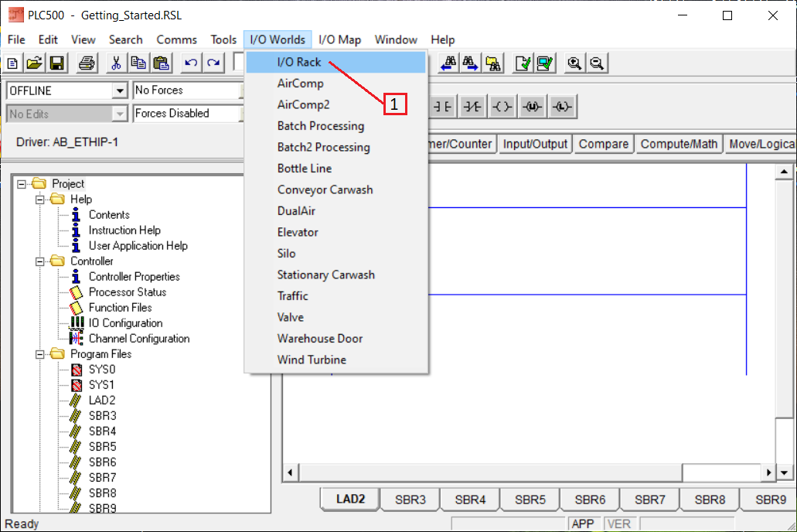Collapse the Program Files folder
The height and width of the screenshot is (532, 797).
click(x=39, y=354)
